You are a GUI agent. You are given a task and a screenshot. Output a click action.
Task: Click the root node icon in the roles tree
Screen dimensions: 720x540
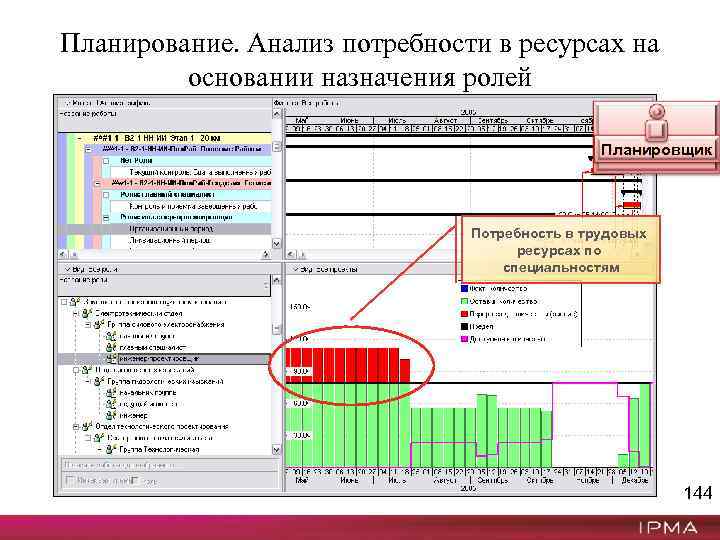[x=75, y=302]
